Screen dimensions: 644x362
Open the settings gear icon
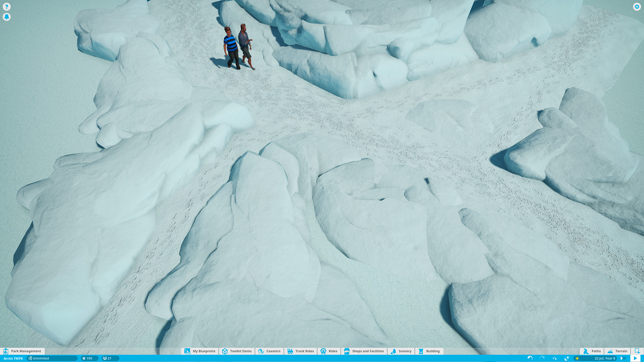(637, 7)
